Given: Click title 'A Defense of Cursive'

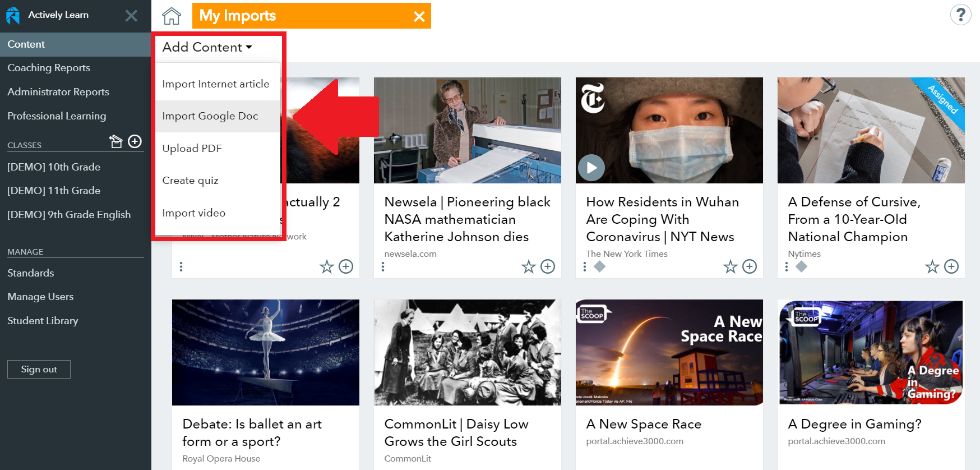Looking at the screenshot, I should click(x=854, y=219).
